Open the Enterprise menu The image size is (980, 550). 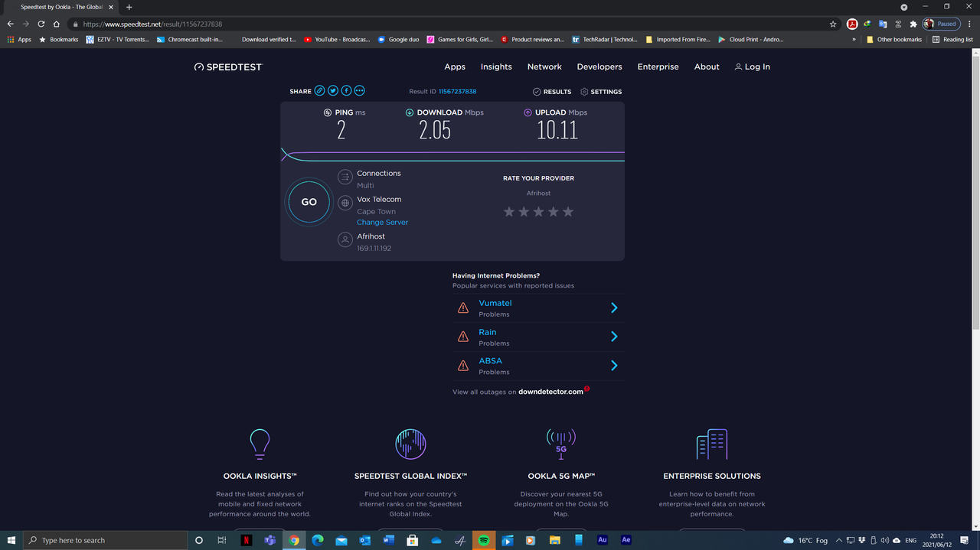[658, 67]
